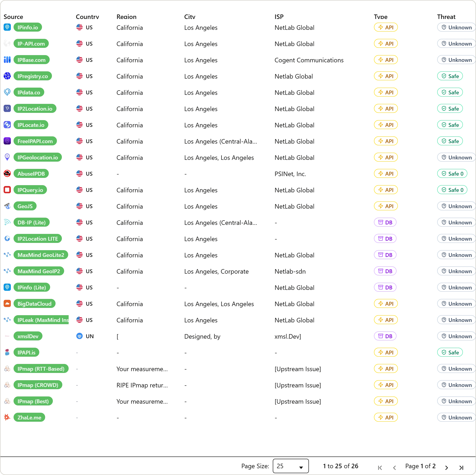Click the xmslDev source badge
Viewport: 476px width, 475px height.
28,336
